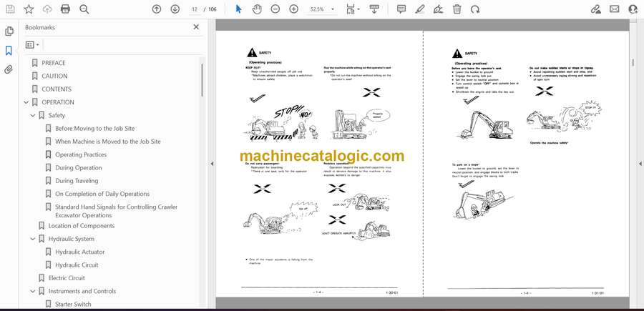The width and height of the screenshot is (644, 311).
Task: Click the document vertical scrollbar thumb
Action: (x=633, y=64)
